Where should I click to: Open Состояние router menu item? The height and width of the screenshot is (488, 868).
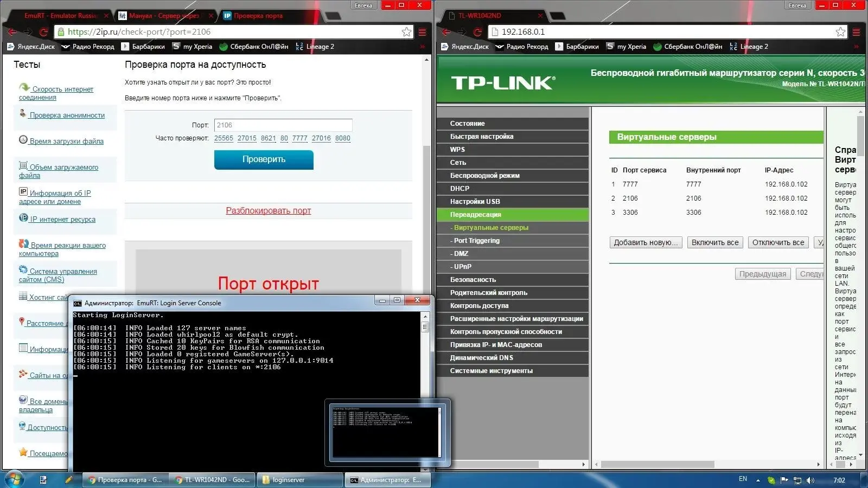coord(513,124)
